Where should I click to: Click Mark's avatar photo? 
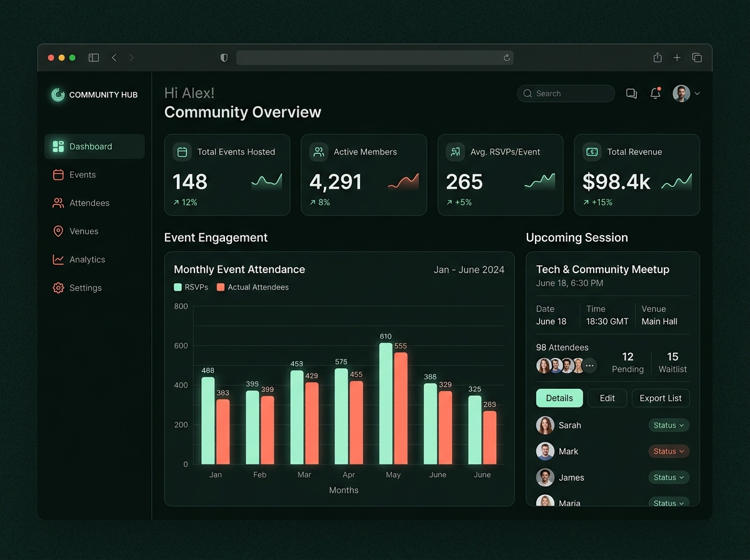[545, 451]
